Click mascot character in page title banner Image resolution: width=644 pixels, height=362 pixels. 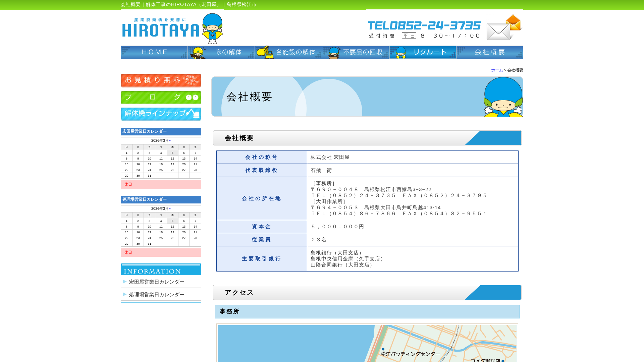[503, 97]
